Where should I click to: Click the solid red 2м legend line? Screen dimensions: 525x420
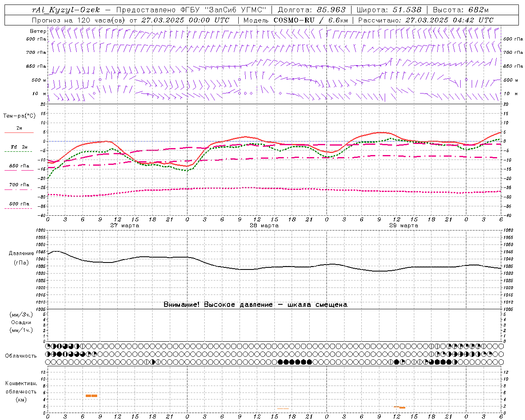tap(19, 133)
